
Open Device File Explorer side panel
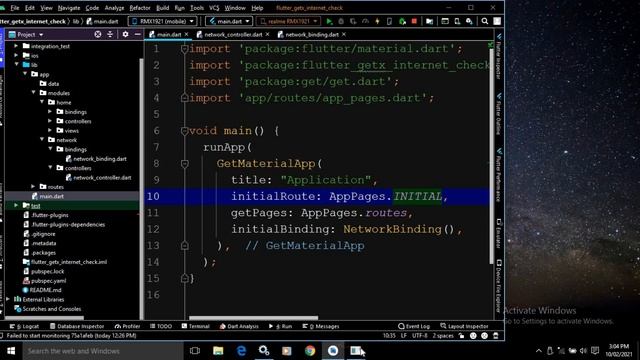point(498,286)
